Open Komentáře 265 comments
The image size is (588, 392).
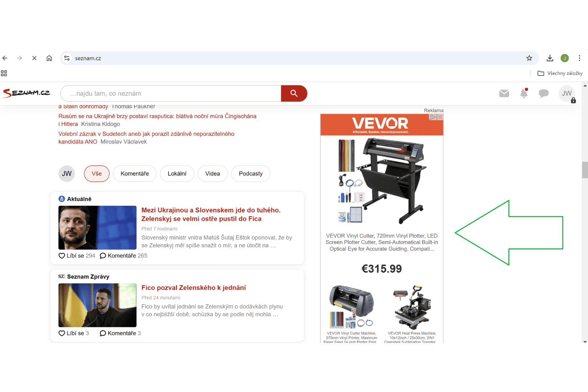tap(123, 256)
